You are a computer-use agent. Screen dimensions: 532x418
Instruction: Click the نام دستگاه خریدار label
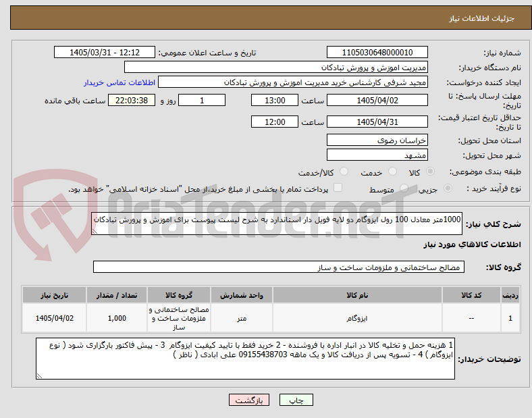[489, 68]
